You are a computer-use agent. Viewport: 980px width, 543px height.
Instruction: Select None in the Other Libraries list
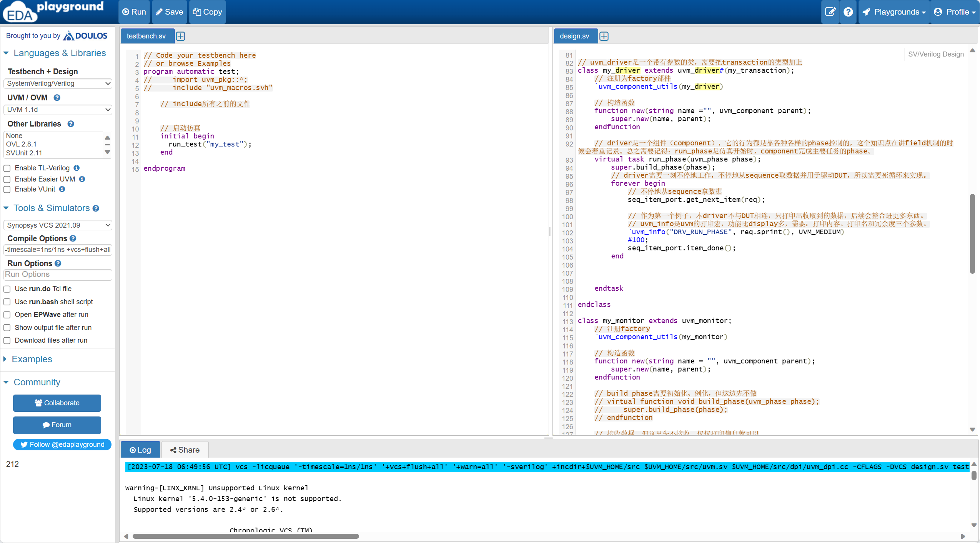[14, 136]
